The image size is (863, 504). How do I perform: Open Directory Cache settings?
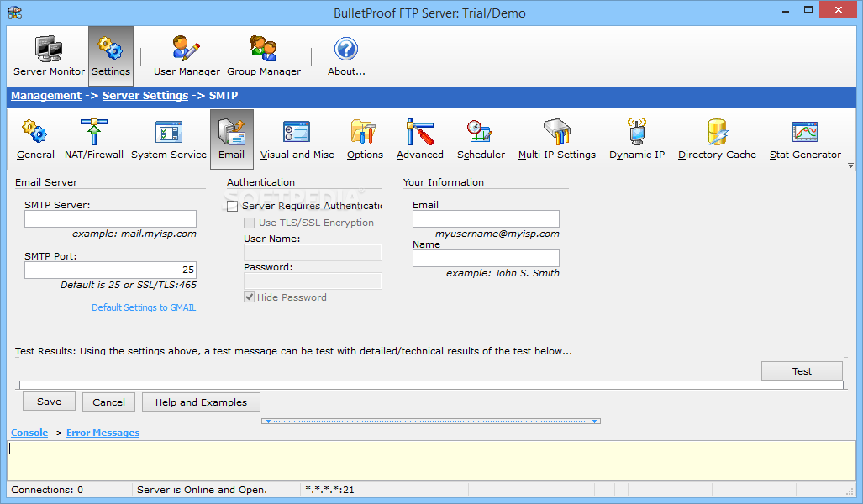click(x=717, y=139)
